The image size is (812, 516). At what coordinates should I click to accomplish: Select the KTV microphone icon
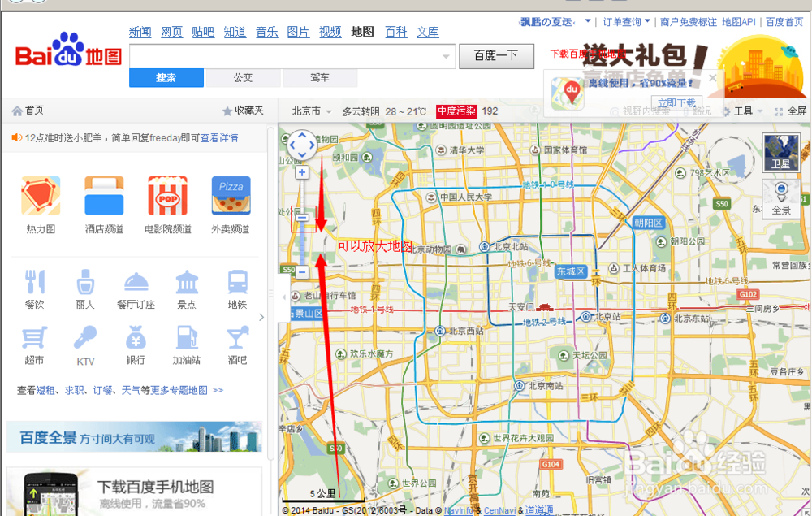tap(85, 338)
